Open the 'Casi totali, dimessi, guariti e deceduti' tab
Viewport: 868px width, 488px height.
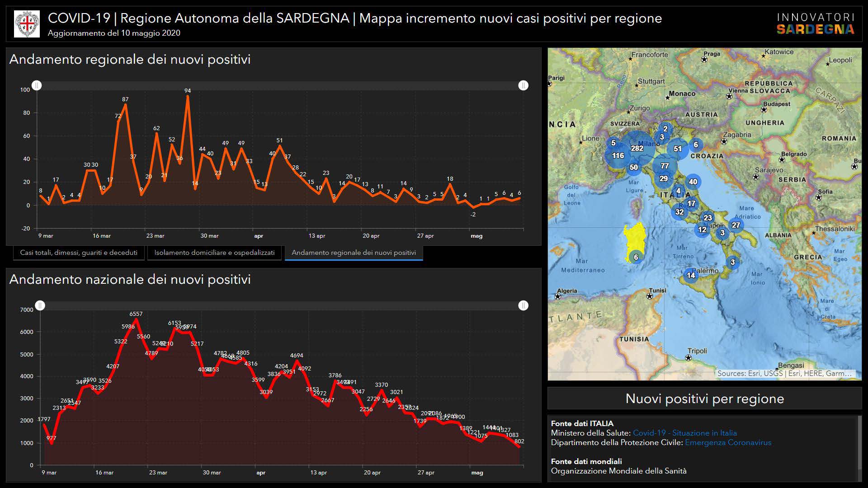79,253
